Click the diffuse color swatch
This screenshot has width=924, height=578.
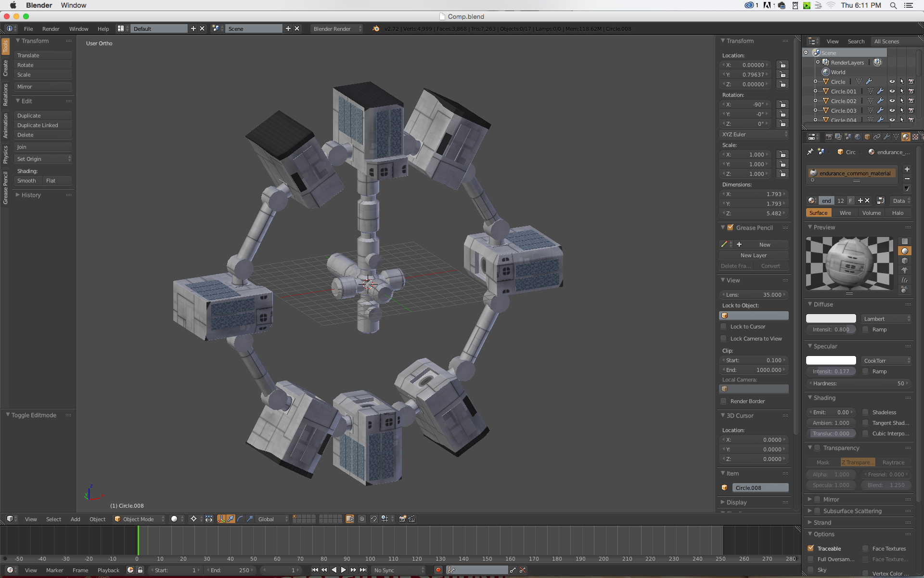831,318
